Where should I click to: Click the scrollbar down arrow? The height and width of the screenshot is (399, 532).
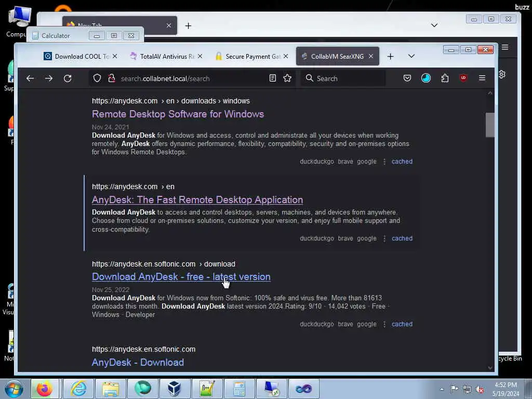[x=490, y=368]
